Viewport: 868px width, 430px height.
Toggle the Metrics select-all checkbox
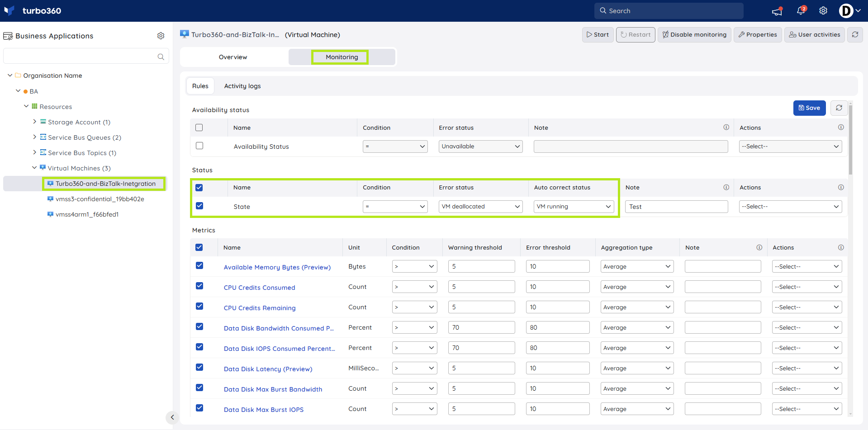199,247
